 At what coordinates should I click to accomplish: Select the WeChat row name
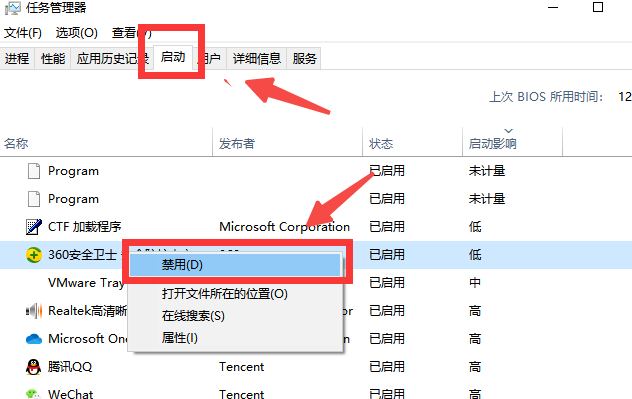[x=71, y=394]
